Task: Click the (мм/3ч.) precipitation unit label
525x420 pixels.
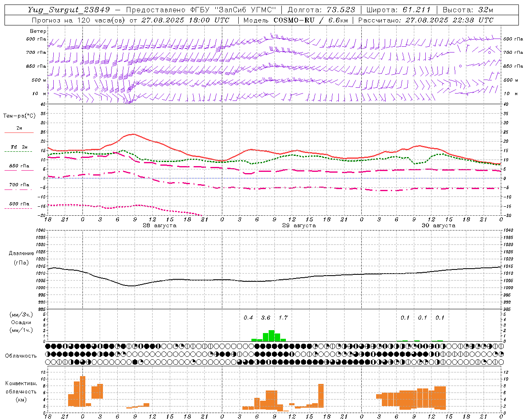Action: tap(21, 315)
